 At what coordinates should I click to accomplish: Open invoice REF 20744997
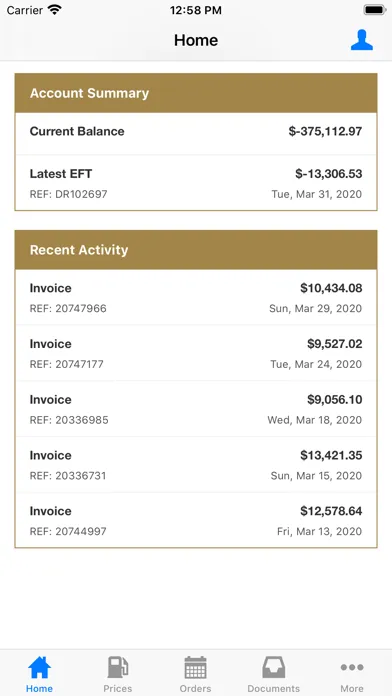[x=196, y=520]
